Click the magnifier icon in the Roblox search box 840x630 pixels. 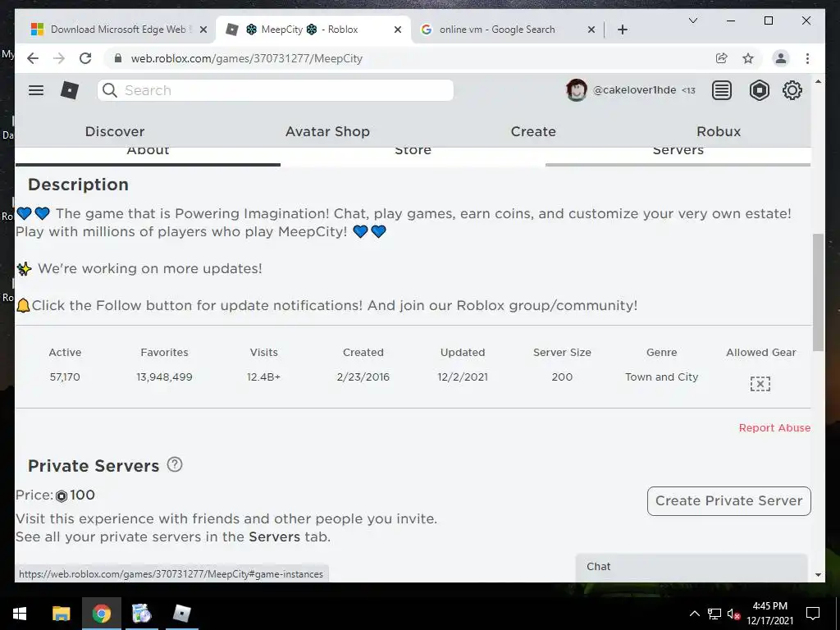(x=110, y=90)
